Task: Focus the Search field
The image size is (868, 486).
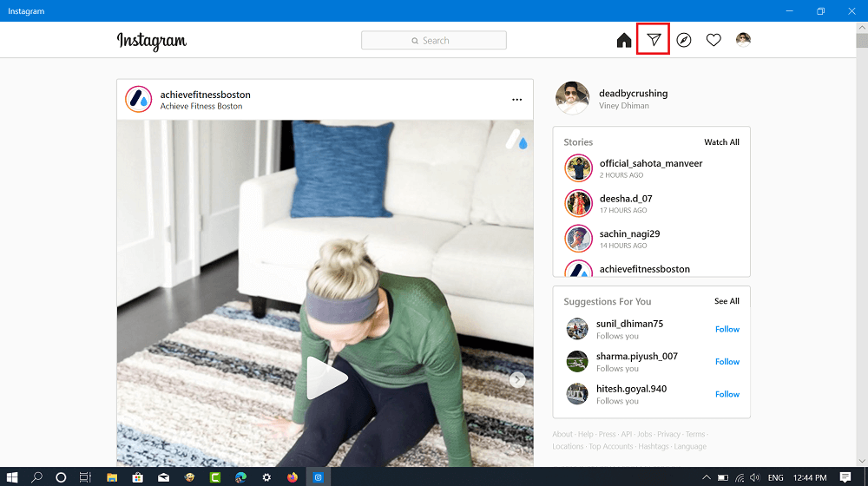Action: point(434,41)
